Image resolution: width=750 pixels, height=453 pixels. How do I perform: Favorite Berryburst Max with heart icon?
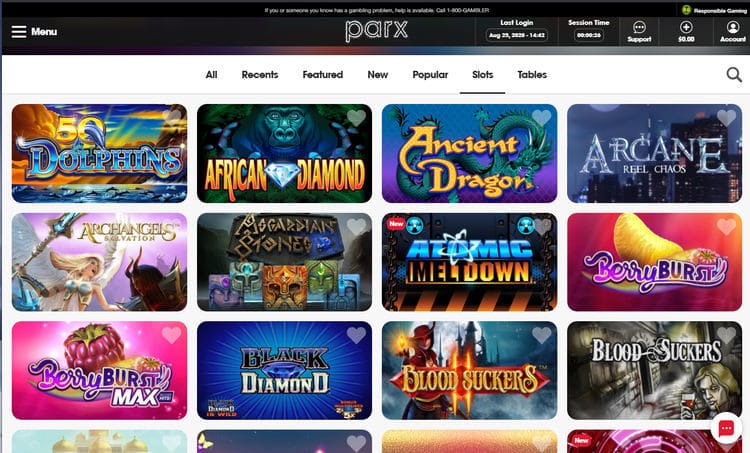pos(171,335)
